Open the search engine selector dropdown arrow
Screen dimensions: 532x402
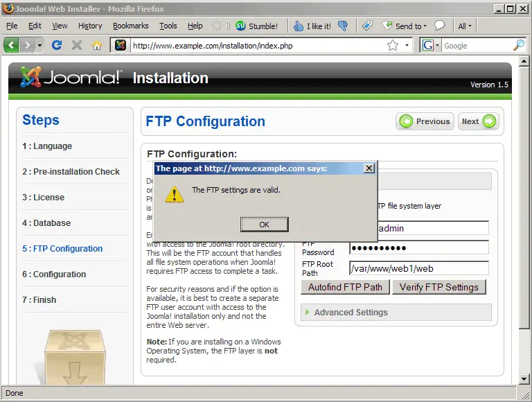(438, 45)
